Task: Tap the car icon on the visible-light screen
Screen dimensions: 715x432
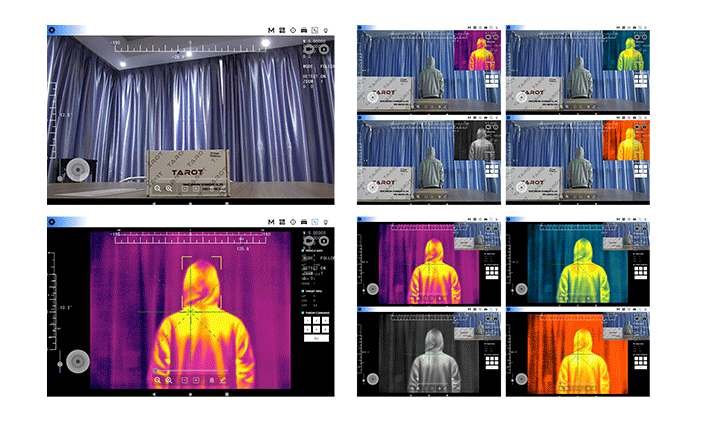Action: click(304, 30)
